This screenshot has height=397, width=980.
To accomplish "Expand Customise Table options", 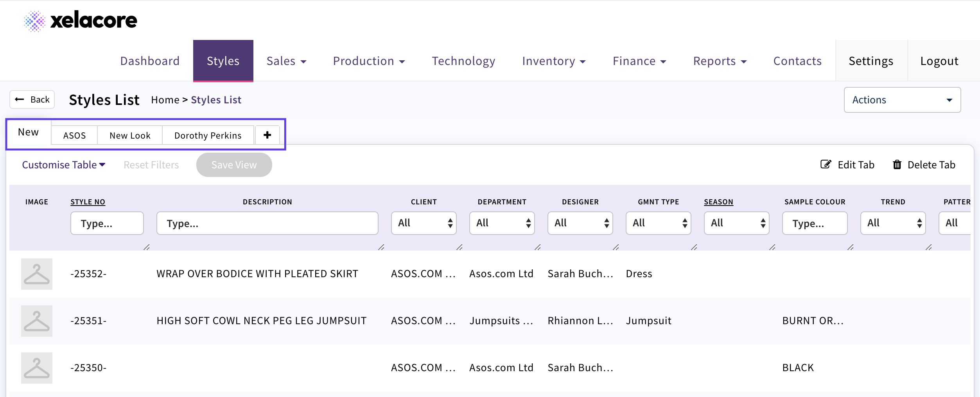I will pyautogui.click(x=63, y=165).
